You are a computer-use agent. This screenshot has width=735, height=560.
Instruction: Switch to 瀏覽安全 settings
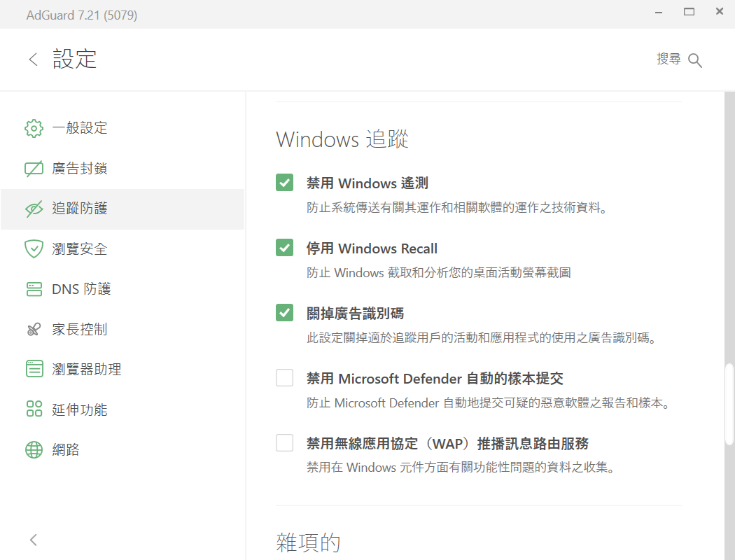point(122,248)
